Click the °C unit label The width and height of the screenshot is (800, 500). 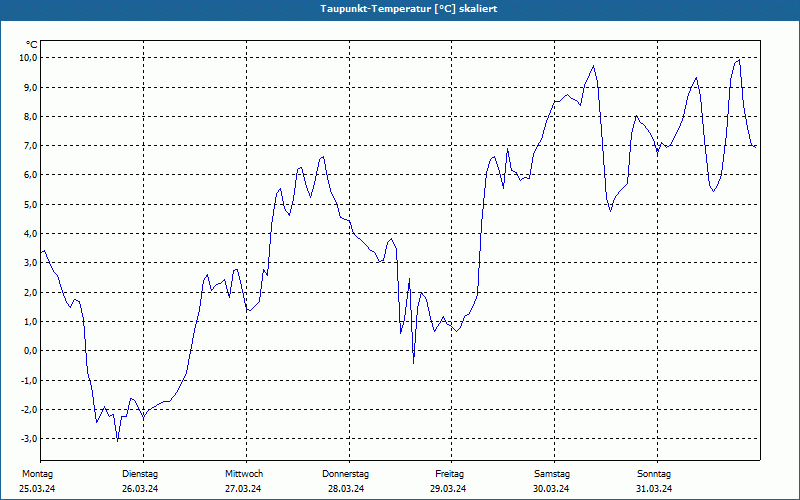31,45
